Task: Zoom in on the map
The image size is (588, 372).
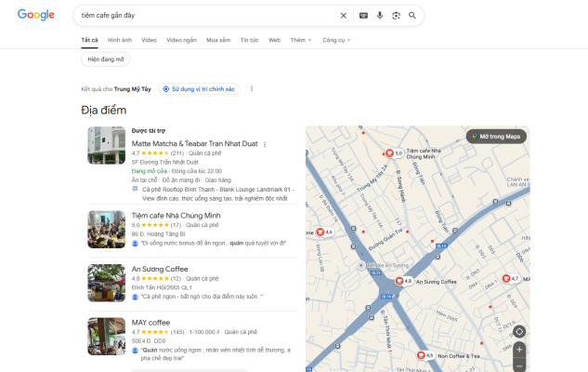Action: pyautogui.click(x=519, y=350)
